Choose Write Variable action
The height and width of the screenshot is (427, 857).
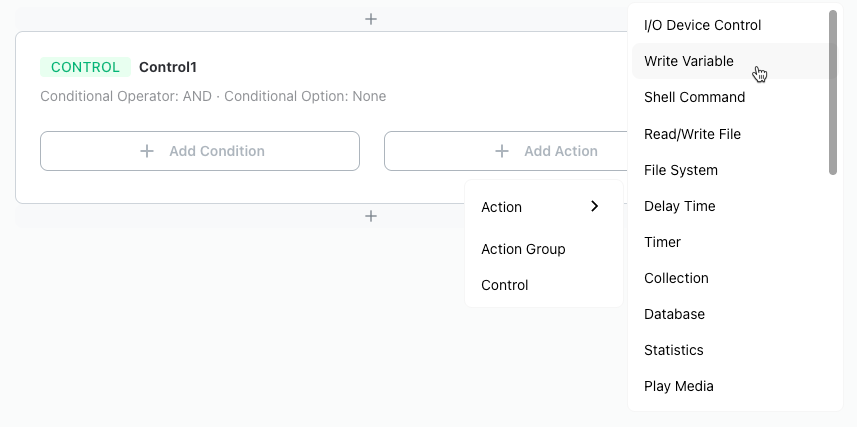tap(730, 61)
